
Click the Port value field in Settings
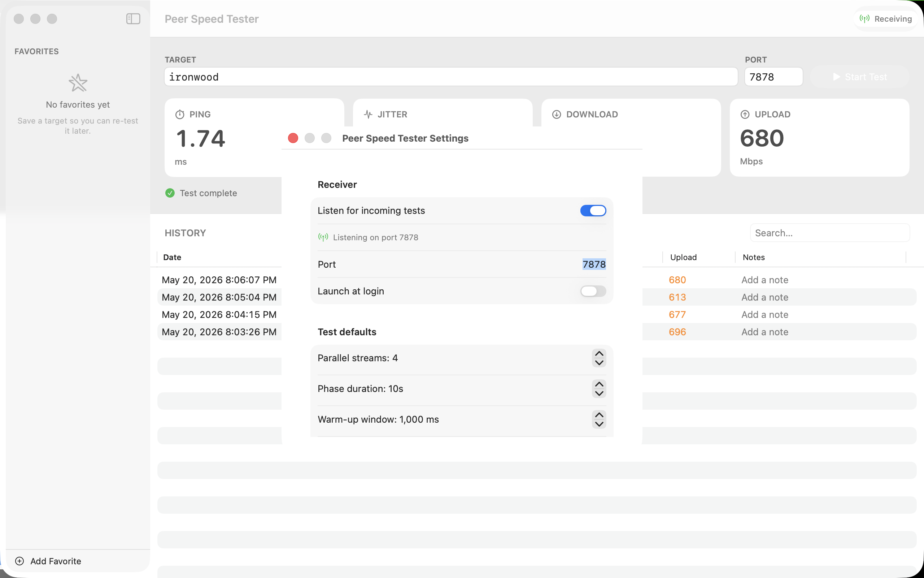point(594,264)
